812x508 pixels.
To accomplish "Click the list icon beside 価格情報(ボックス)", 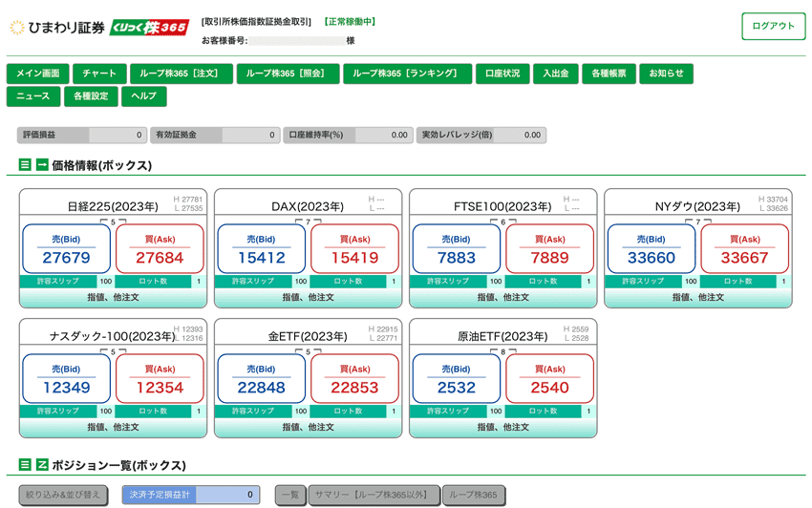I will tap(25, 165).
